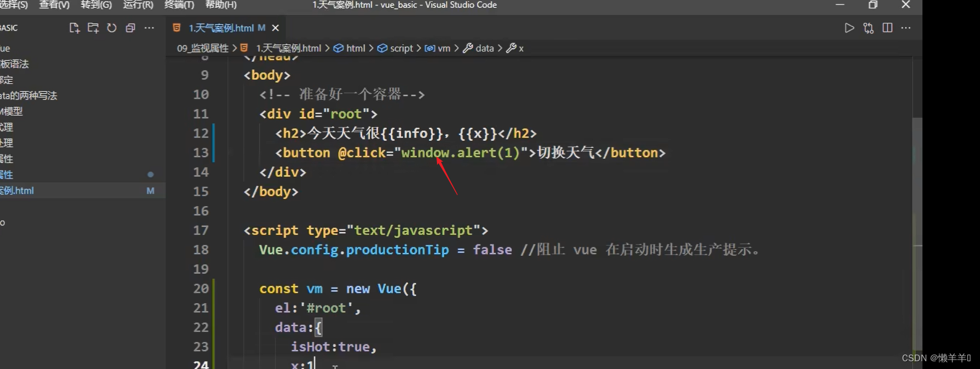Refresh the explorer tree

[x=111, y=28]
